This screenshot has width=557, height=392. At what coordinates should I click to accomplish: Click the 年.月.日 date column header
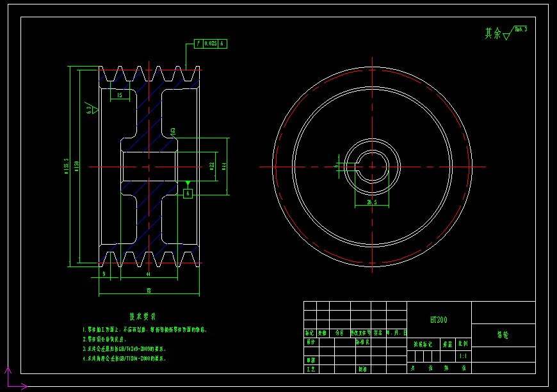(x=396, y=333)
